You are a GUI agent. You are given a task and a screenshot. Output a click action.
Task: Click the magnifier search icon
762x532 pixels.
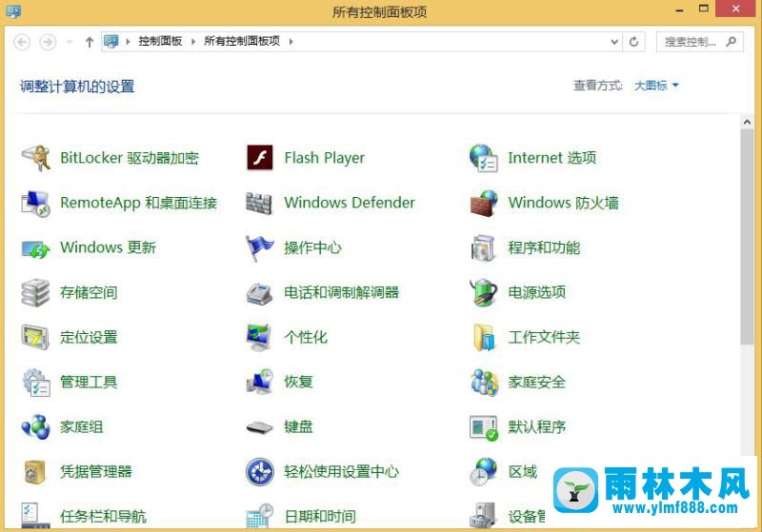[x=731, y=42]
